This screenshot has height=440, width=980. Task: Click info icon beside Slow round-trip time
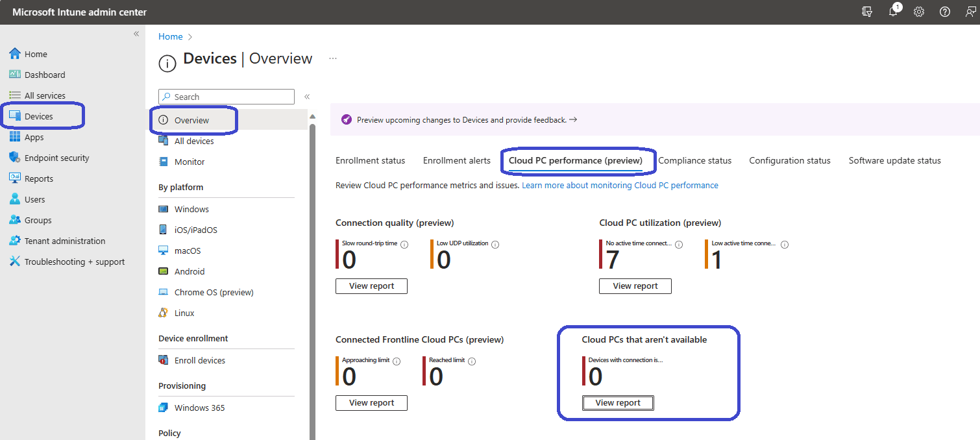coord(404,245)
